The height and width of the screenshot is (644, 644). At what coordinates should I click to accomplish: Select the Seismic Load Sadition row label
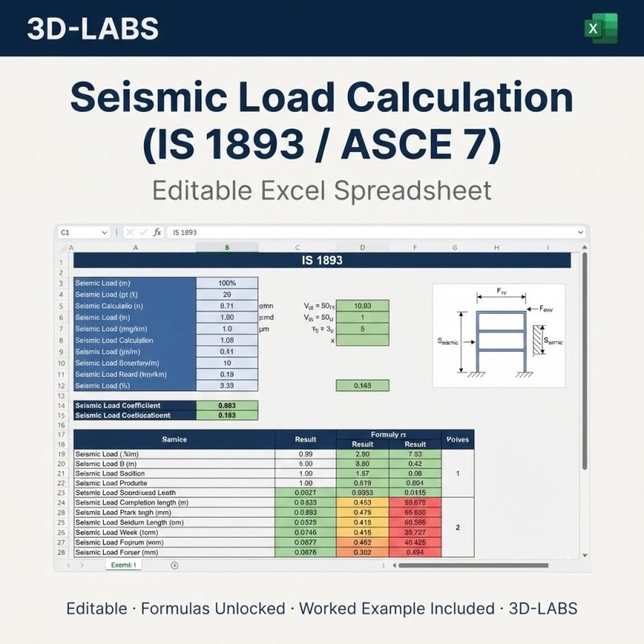coord(174,473)
